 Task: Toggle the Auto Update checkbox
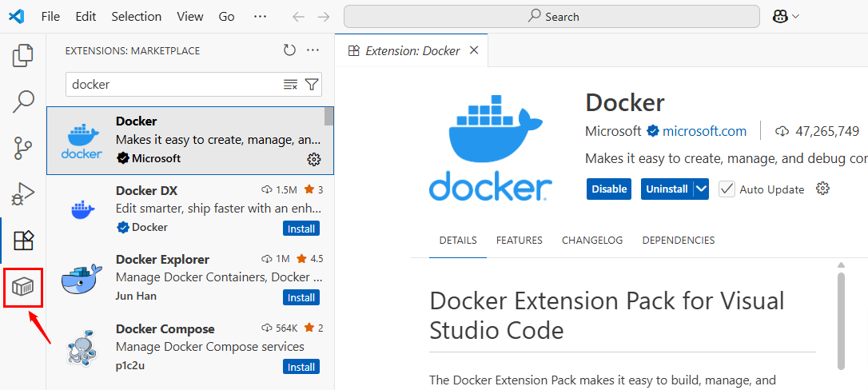click(x=727, y=189)
